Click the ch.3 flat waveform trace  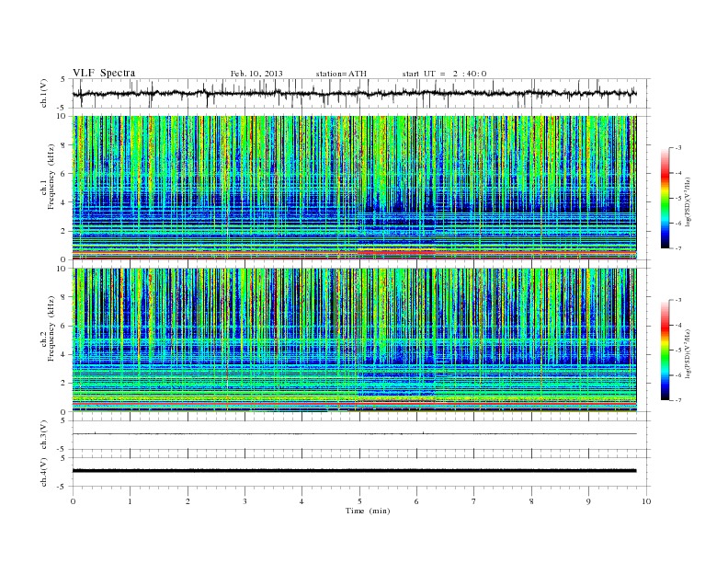click(354, 434)
